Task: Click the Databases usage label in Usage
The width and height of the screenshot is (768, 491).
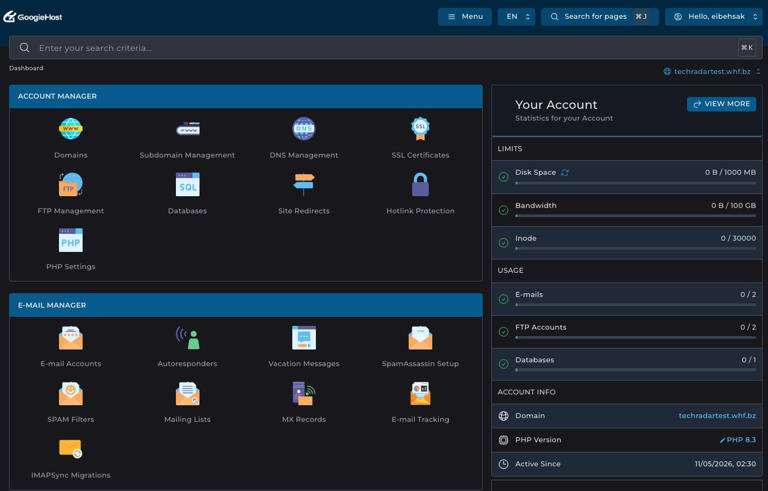Action: pos(534,360)
